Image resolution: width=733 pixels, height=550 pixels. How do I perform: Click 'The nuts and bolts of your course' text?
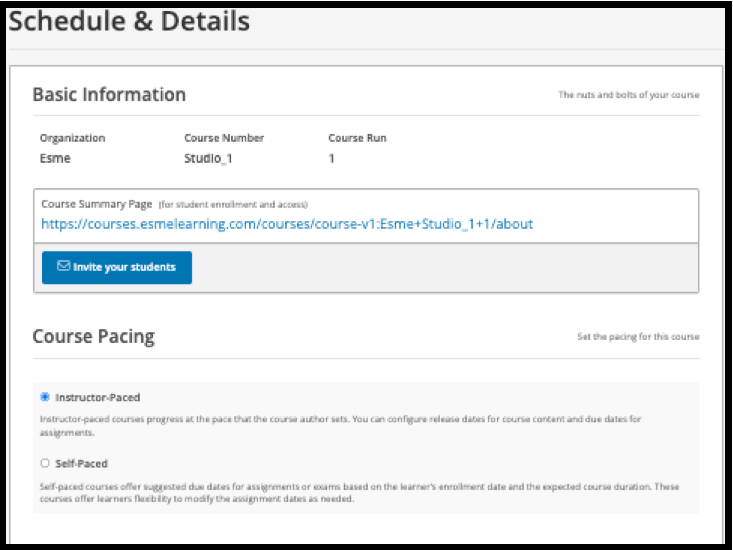[x=628, y=96]
